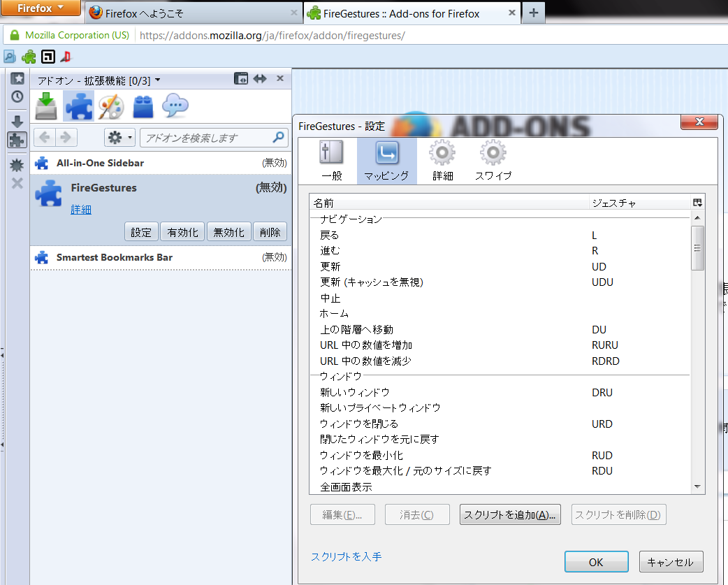The image size is (728, 585).
Task: Click the 無効化 button
Action: coord(228,231)
